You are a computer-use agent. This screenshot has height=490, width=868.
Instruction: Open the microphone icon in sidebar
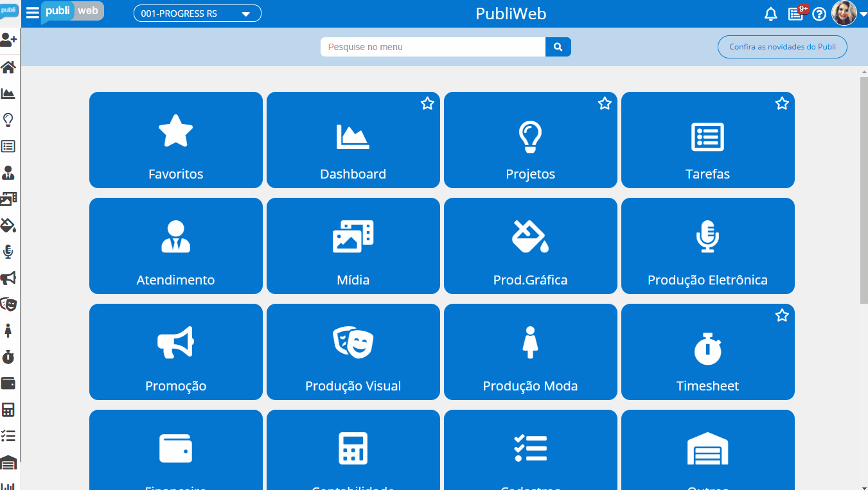point(8,252)
